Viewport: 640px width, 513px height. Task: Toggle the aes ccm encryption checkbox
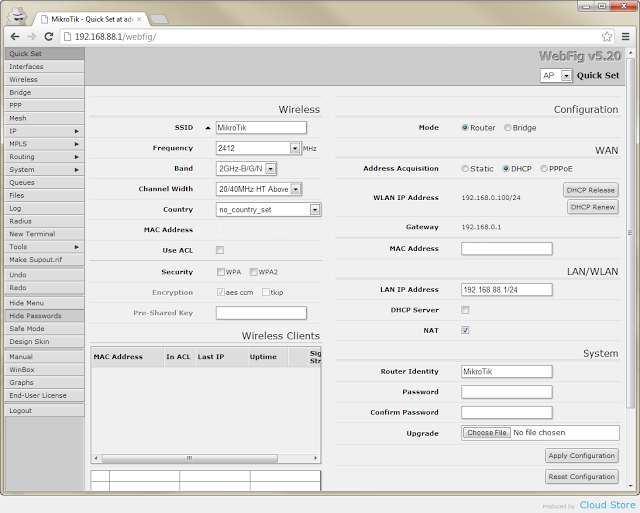coord(221,292)
